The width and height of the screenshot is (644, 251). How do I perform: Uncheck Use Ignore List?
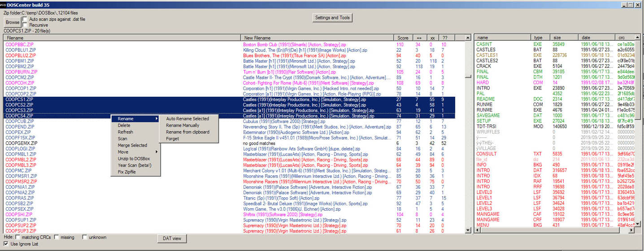[x=6, y=244]
